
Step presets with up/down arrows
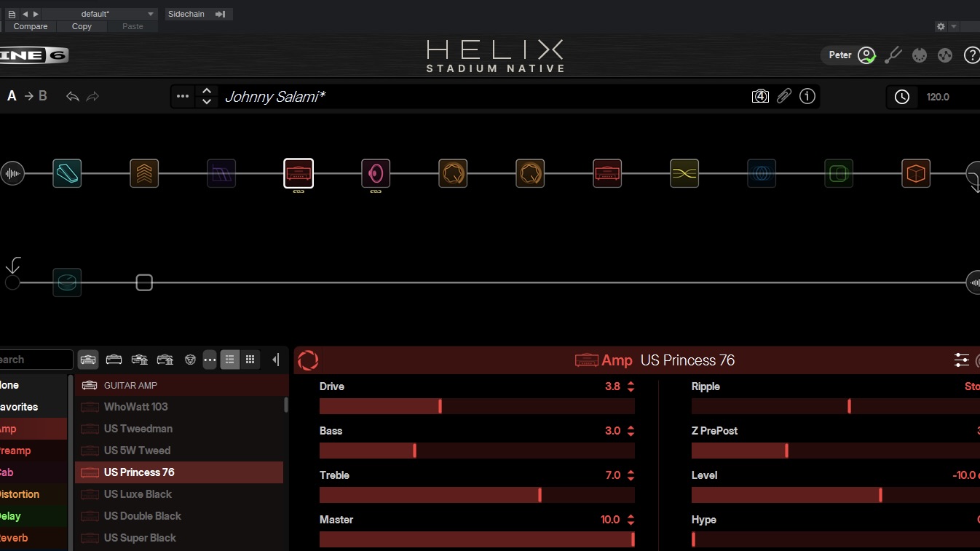[x=207, y=96]
